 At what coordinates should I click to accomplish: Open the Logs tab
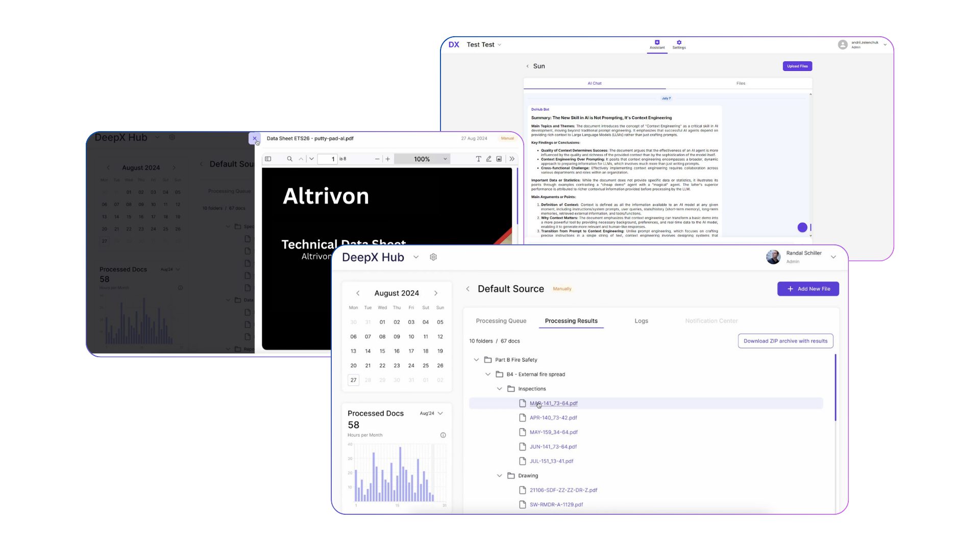(641, 321)
